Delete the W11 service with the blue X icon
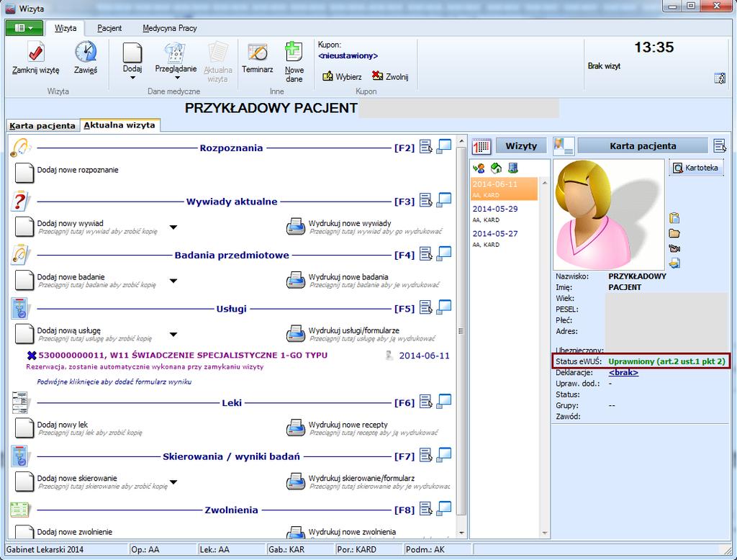This screenshot has height=560, width=737. point(32,356)
